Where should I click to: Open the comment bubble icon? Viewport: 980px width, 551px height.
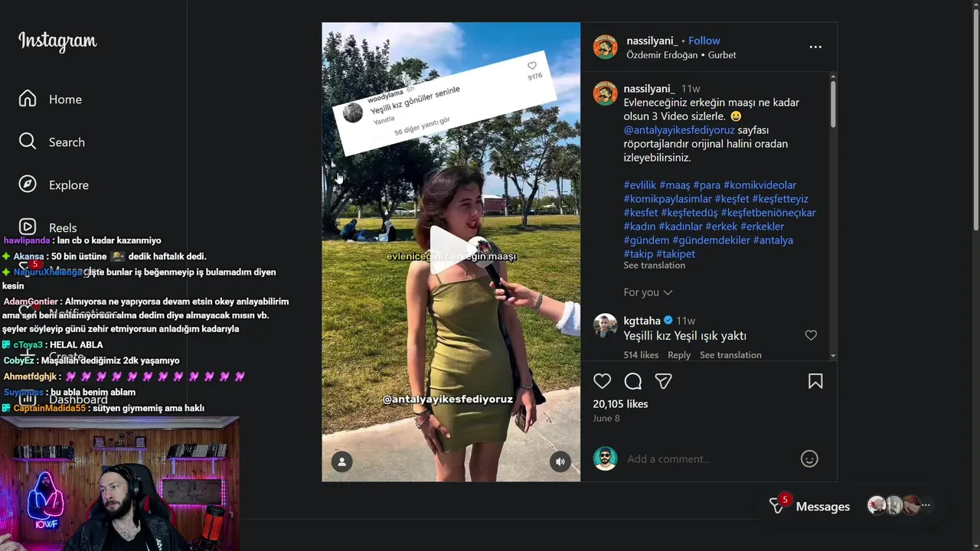633,381
